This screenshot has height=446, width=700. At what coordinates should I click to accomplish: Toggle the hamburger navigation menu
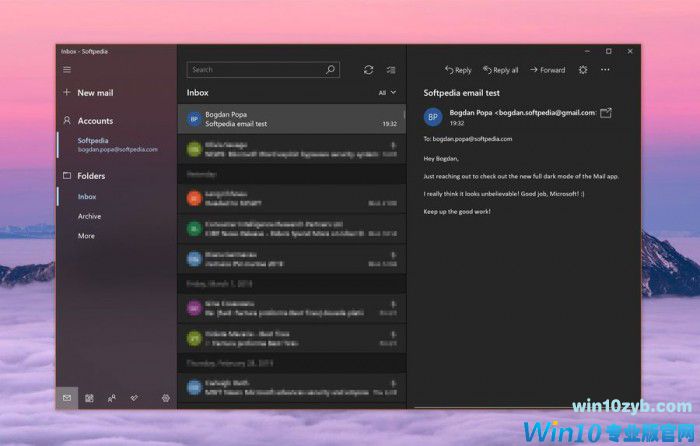pyautogui.click(x=67, y=70)
